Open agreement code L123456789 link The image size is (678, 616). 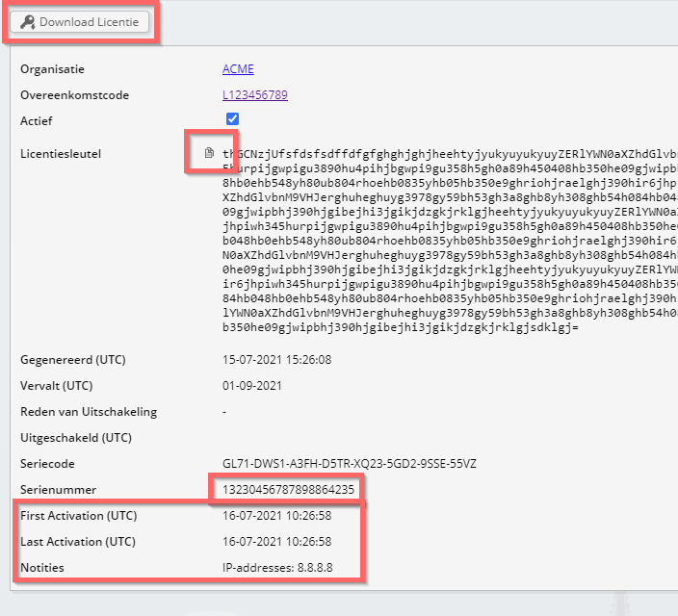(x=255, y=95)
